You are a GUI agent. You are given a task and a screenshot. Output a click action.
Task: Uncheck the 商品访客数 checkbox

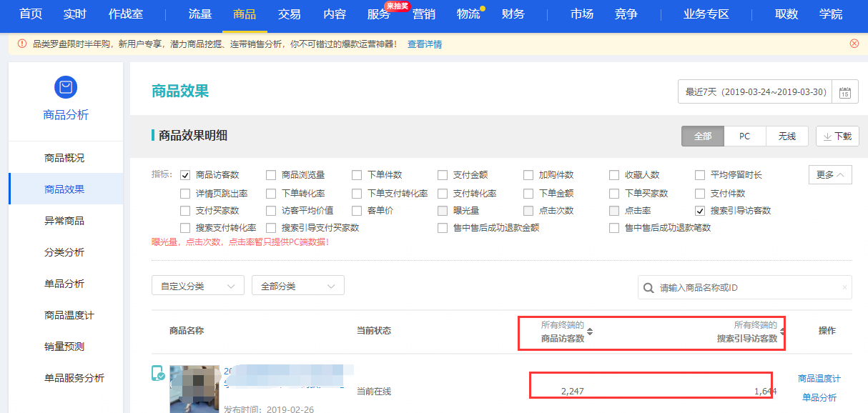[x=185, y=175]
